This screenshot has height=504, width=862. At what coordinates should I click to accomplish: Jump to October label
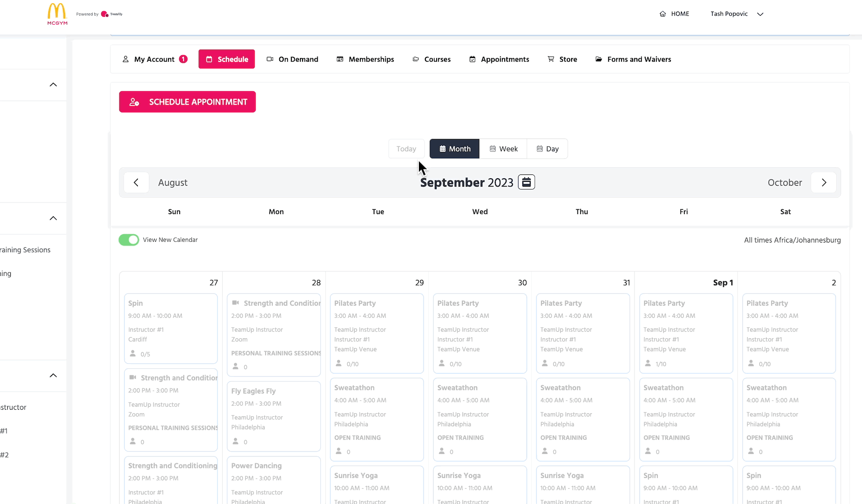coord(784,183)
